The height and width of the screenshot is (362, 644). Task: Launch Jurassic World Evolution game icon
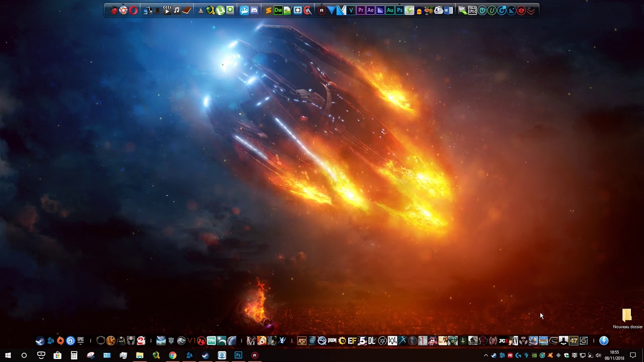pyautogui.click(x=181, y=341)
